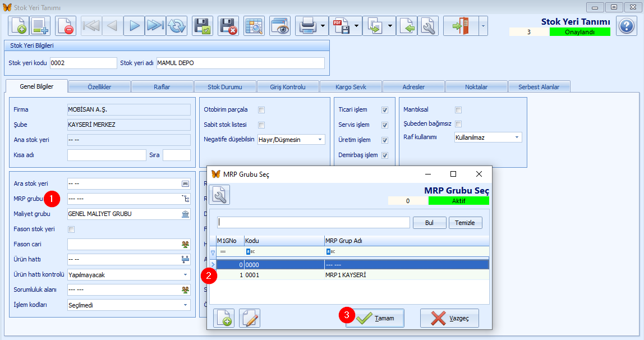Open the blue help question mark icon
The image size is (644, 340).
point(627,26)
